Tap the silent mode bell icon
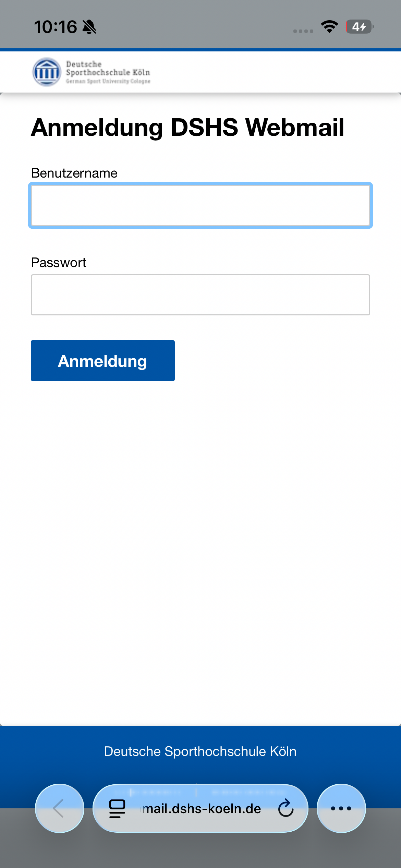The height and width of the screenshot is (868, 401). click(89, 27)
